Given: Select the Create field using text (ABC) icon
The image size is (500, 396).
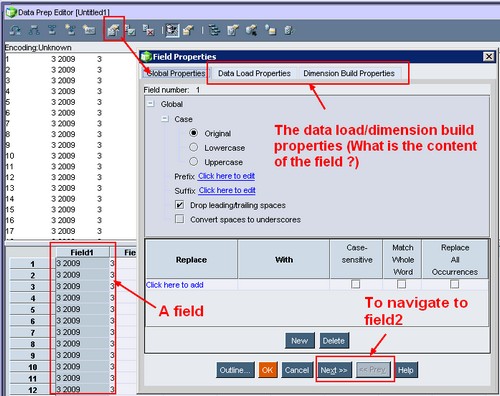Looking at the screenshot, I should pyautogui.click(x=89, y=30).
